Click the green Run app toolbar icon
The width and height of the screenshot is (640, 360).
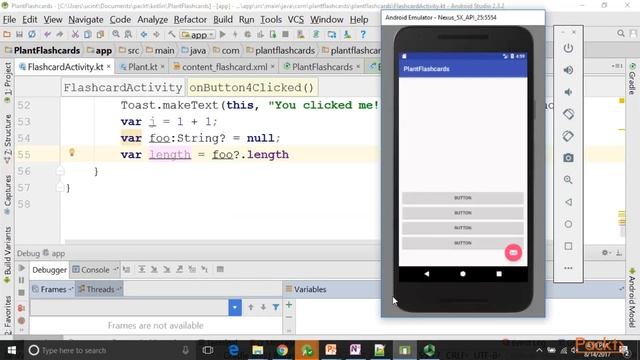pos(222,35)
